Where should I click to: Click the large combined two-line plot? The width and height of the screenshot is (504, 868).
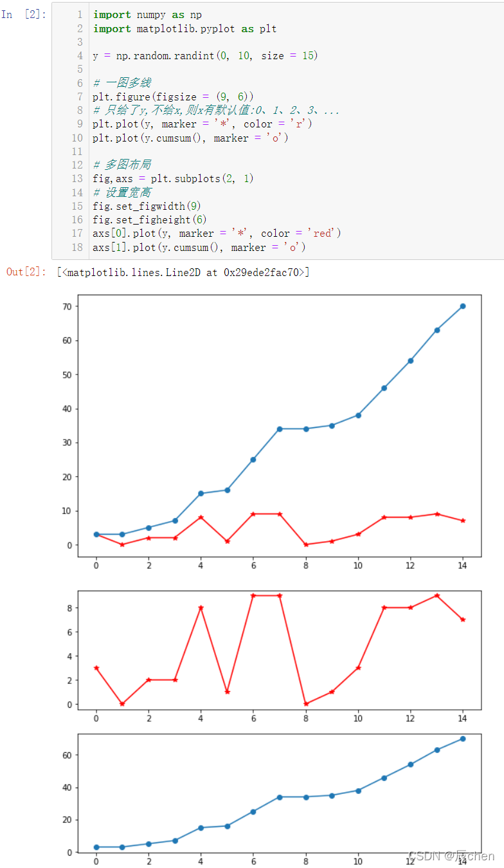pyautogui.click(x=280, y=425)
